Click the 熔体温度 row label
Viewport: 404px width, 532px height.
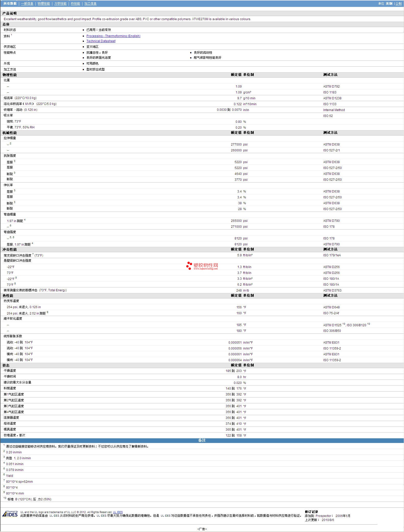[10, 424]
